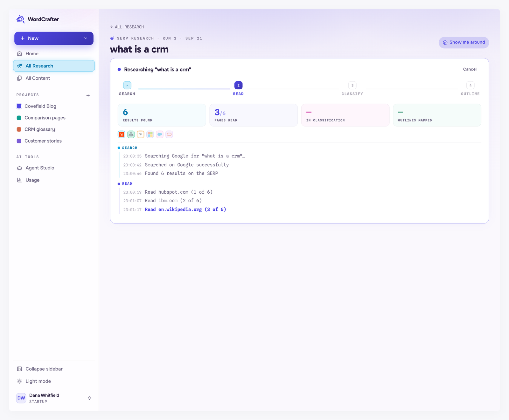Click the Outlines Mapped stat card
The image size is (509, 420).
click(x=437, y=115)
